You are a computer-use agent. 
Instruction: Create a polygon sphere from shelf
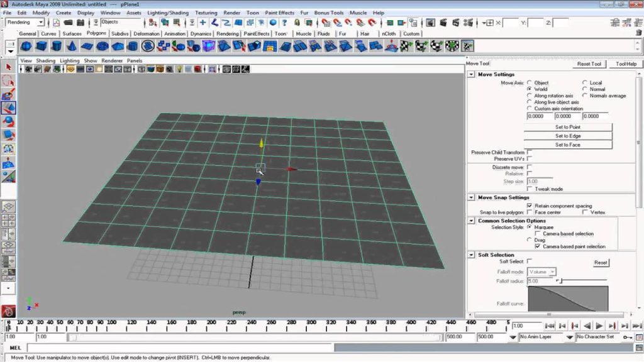click(26, 46)
